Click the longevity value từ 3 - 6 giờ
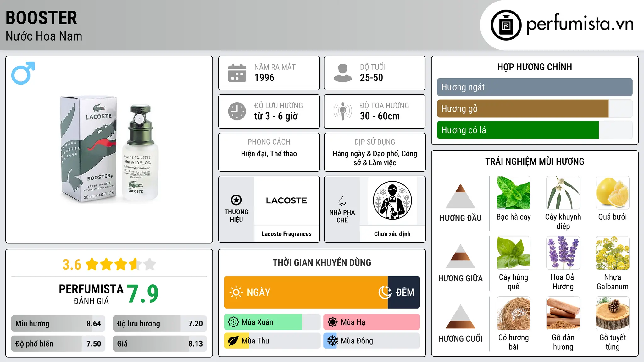This screenshot has height=362, width=644. (276, 116)
